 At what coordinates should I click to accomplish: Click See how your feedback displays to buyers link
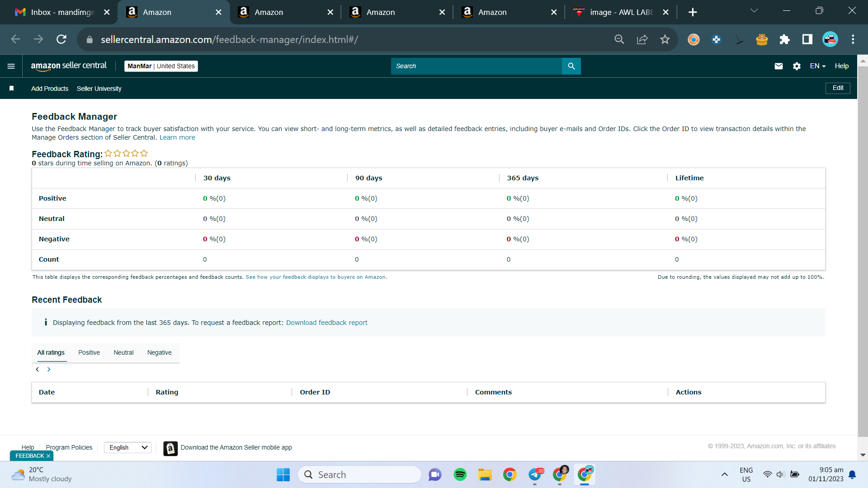coord(316,277)
